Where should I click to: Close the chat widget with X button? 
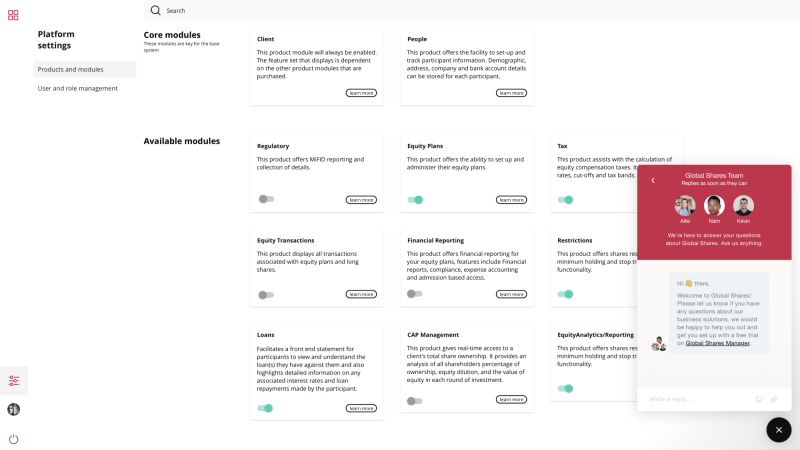pos(779,430)
